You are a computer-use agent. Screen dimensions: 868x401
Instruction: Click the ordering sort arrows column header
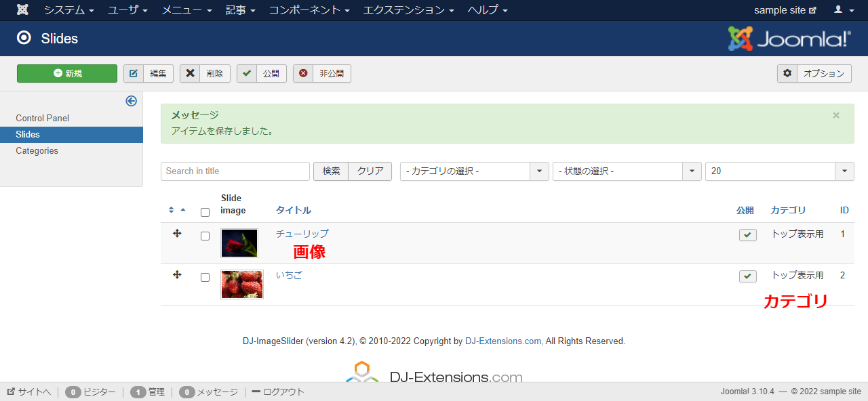click(176, 210)
